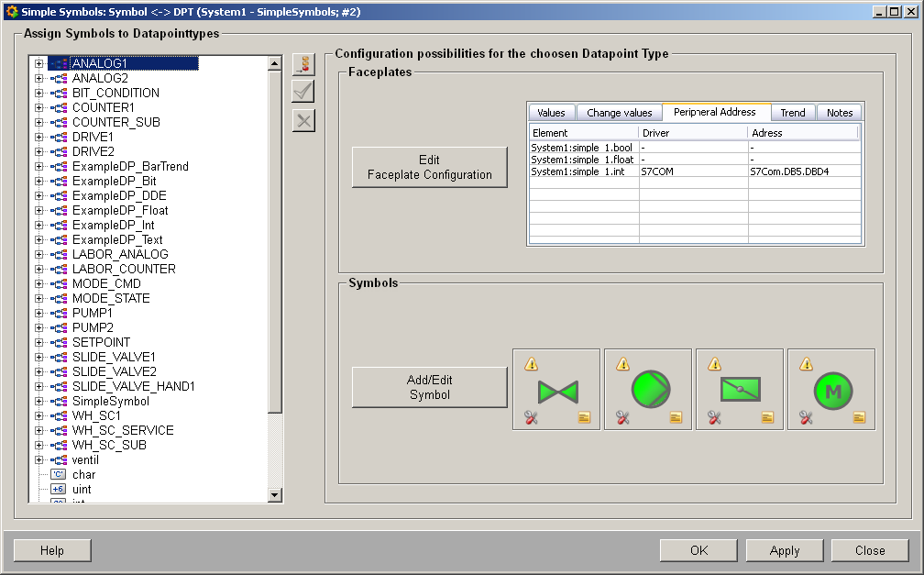Click the grey X toolbar button
The width and height of the screenshot is (924, 575).
pos(303,120)
